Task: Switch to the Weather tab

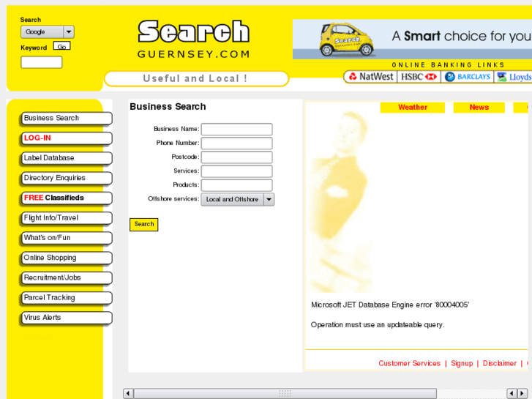Action: [413, 108]
